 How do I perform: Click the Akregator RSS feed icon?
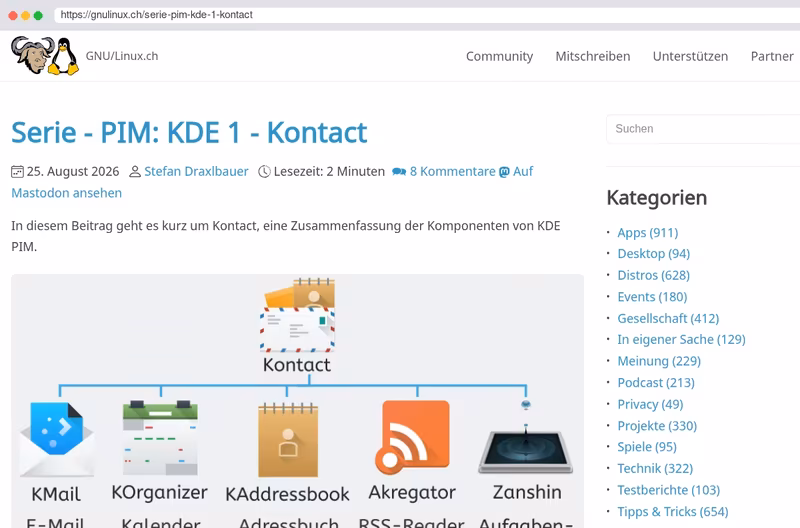pos(412,438)
